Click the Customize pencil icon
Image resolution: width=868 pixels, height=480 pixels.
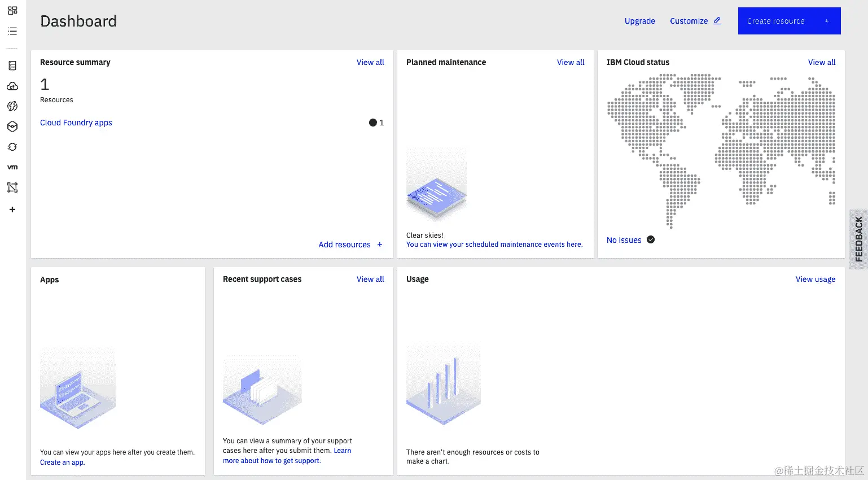(717, 21)
